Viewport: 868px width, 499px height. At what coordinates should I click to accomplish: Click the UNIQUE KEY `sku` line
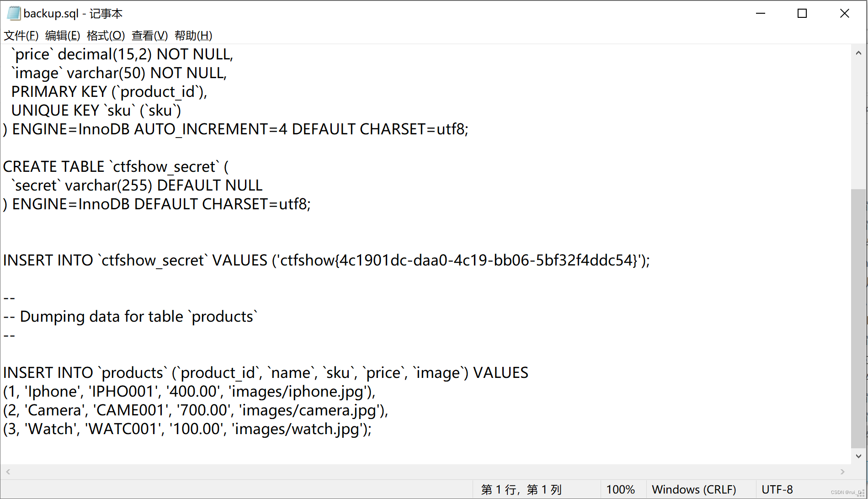(96, 111)
